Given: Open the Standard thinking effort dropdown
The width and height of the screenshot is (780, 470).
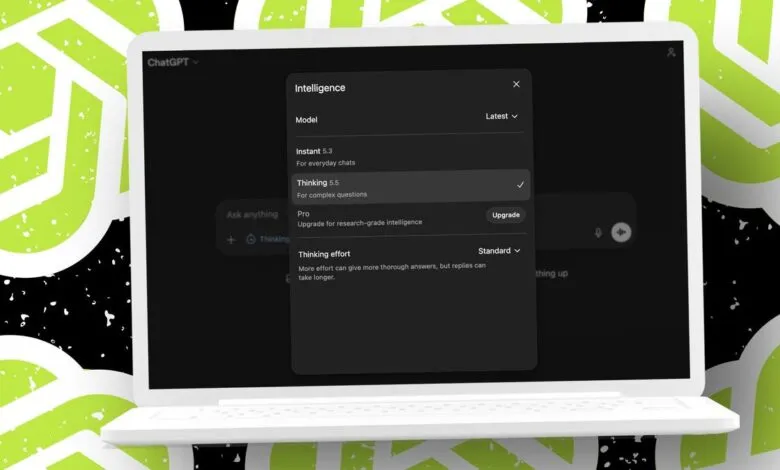Looking at the screenshot, I should pyautogui.click(x=499, y=251).
